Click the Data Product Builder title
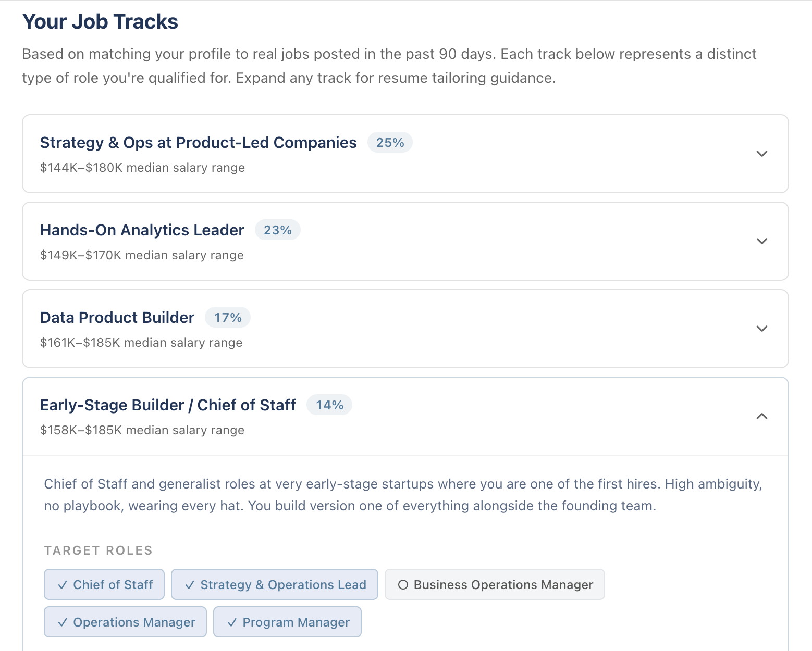This screenshot has height=651, width=812. pos(117,318)
